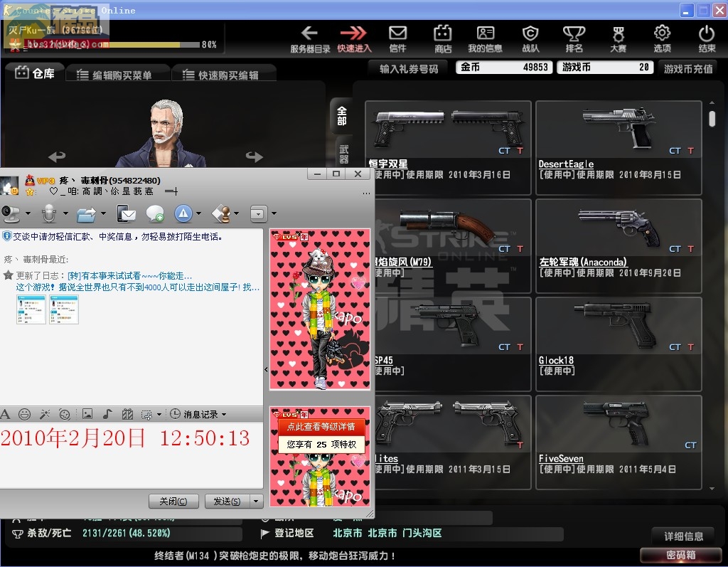
Task: Click the quick join (快速进入) icon
Action: [353, 33]
